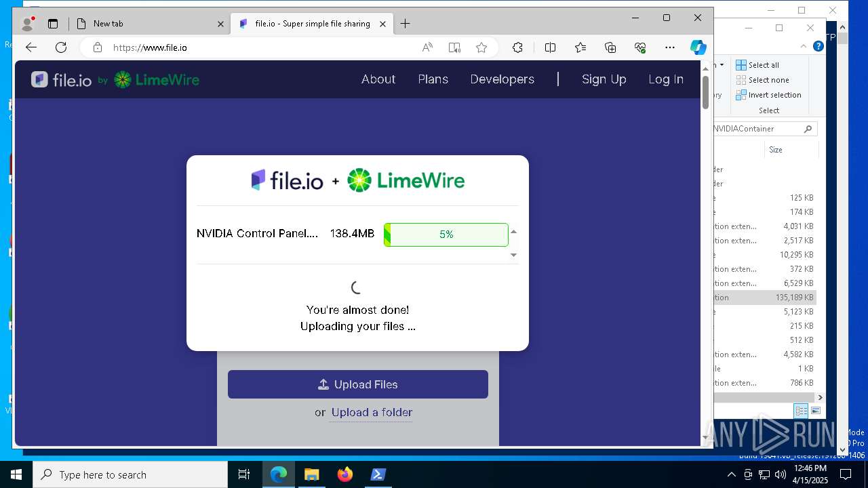Open Browser essentials heart icon
This screenshot has width=868, height=488.
point(640,47)
